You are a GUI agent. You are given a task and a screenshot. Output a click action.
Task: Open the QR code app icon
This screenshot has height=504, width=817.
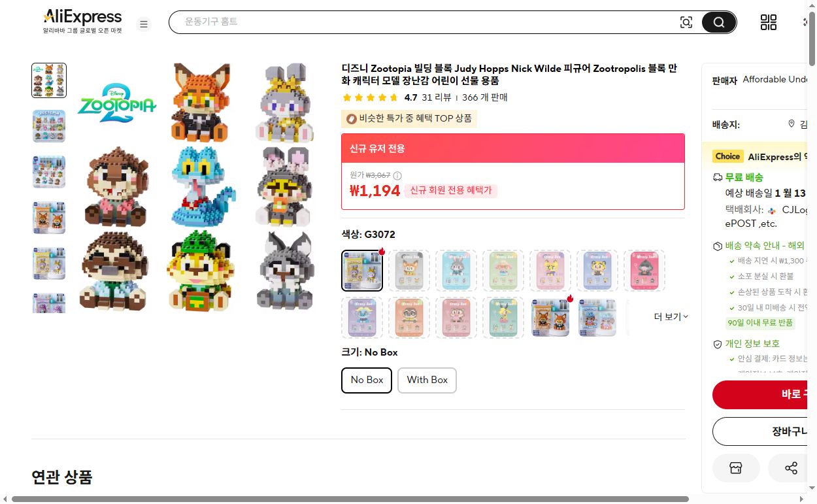tap(769, 22)
